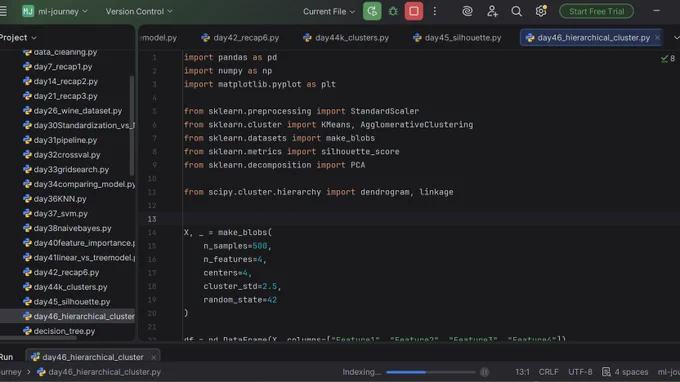
Task: Open day21_recap3.py in the project tree
Action: (65, 96)
